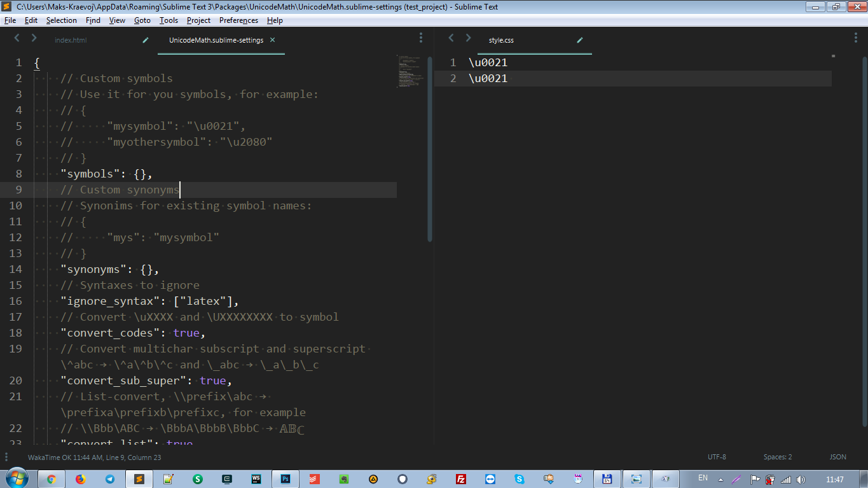Open Photoshop from taskbar
Viewport: 868px width, 488px height.
tap(286, 479)
